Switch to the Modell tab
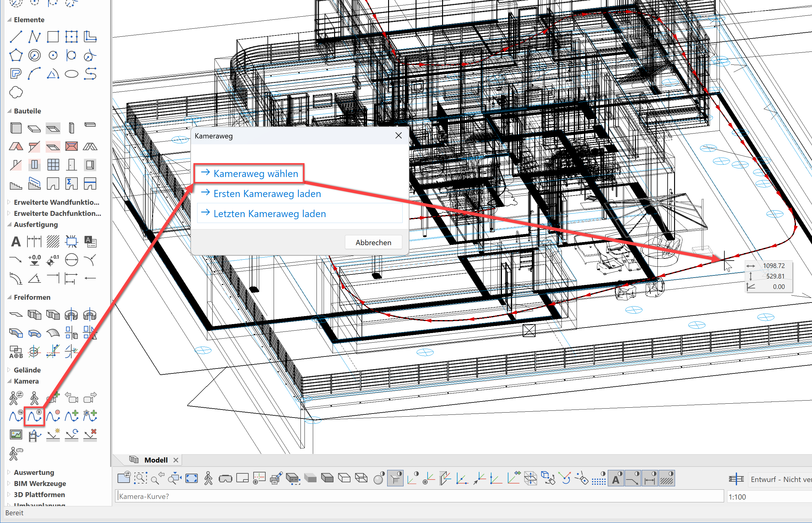Screen dimensions: 812x523 point(155,460)
